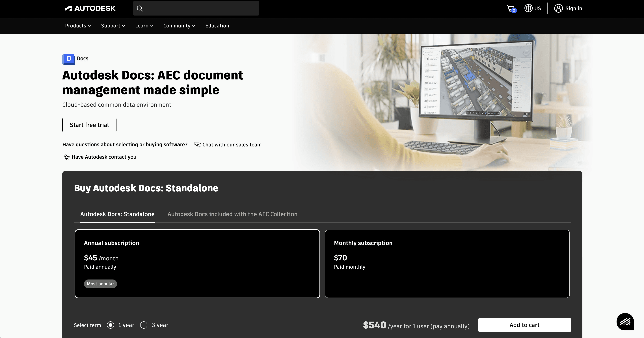This screenshot has height=338, width=644.
Task: Open the Community dropdown
Action: [179, 26]
